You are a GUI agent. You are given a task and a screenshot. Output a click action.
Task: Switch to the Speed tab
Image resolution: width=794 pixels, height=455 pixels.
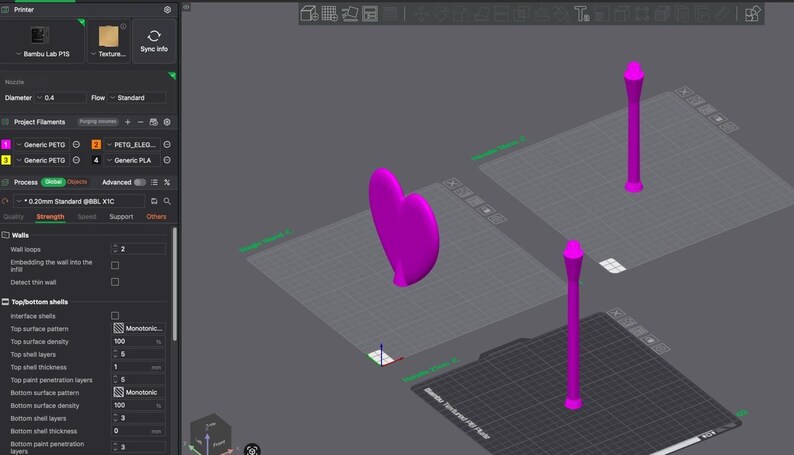pos(87,217)
